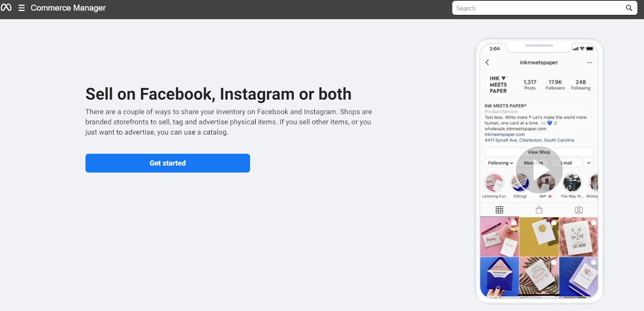Select the shopping bag tab icon

coord(539,210)
